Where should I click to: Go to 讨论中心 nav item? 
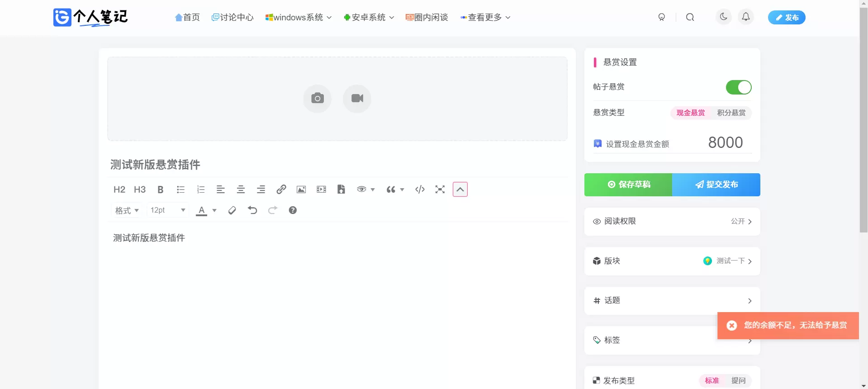click(x=232, y=17)
